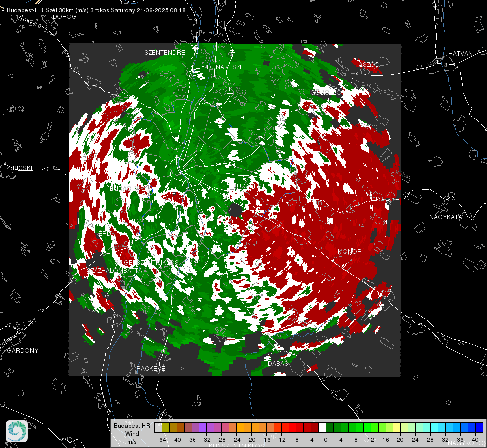This screenshot has height=448, width=487.
Task: Click the DUNAKESZI city label
Action: (224, 67)
